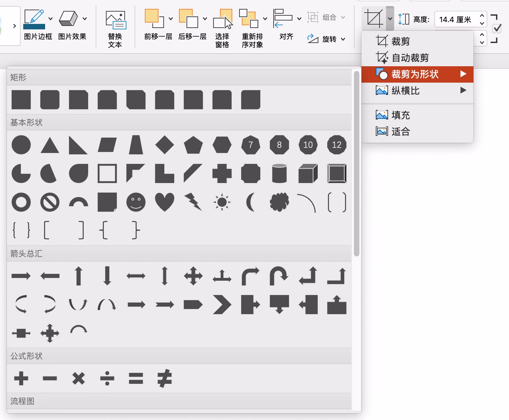Choose the U-turn arrow shape
The height and width of the screenshot is (420, 509).
click(279, 276)
